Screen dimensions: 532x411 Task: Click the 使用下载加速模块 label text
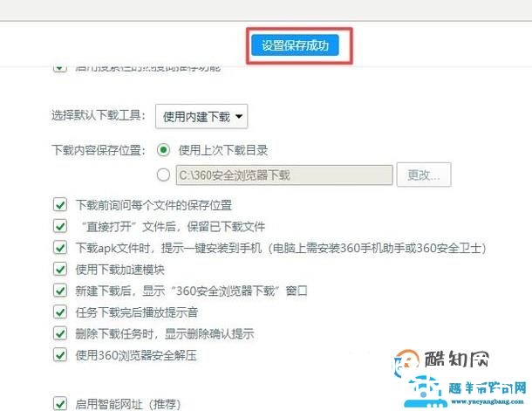pyautogui.click(x=120, y=270)
